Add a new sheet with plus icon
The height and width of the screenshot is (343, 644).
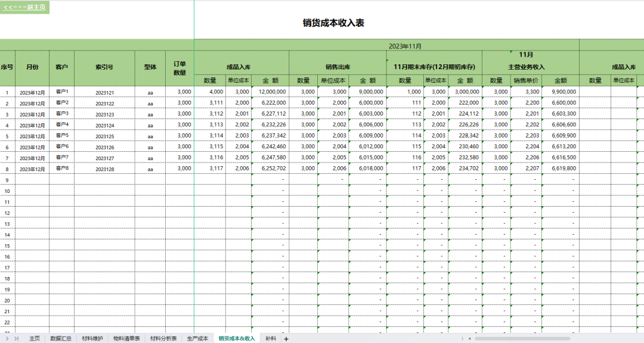click(286, 339)
